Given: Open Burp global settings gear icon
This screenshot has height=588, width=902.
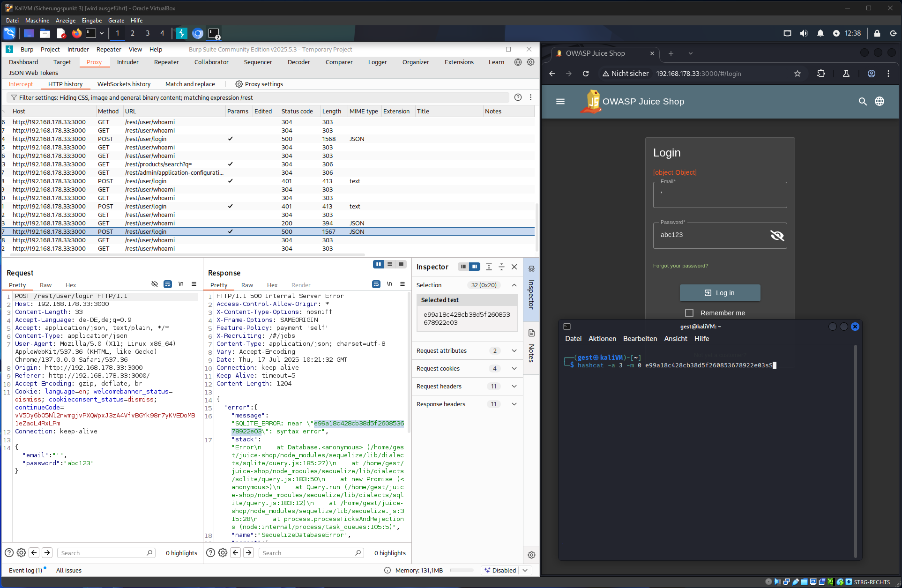Looking at the screenshot, I should [530, 62].
